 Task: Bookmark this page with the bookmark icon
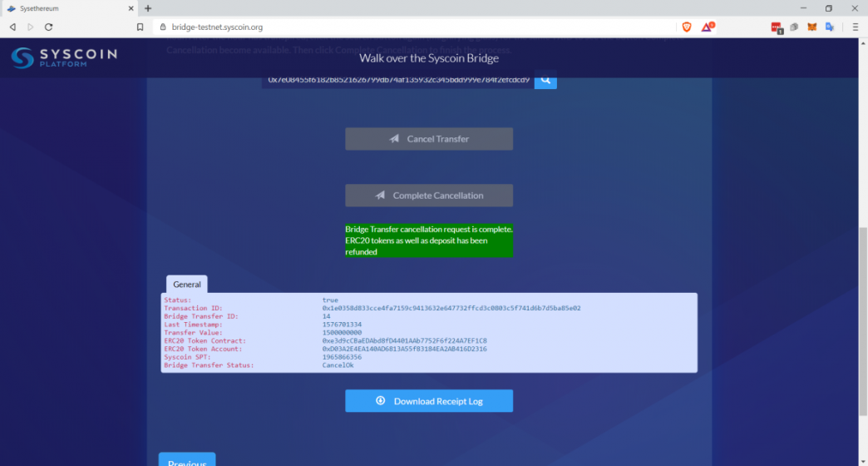tap(141, 27)
